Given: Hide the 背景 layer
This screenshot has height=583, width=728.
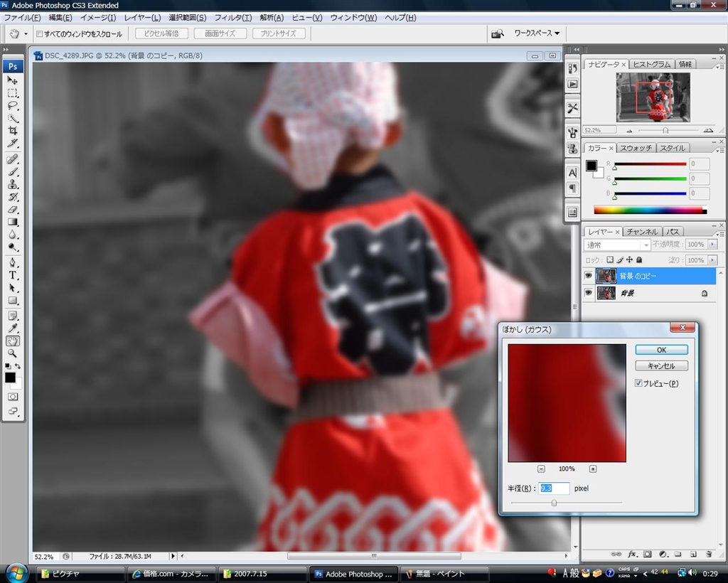Looking at the screenshot, I should click(x=588, y=293).
